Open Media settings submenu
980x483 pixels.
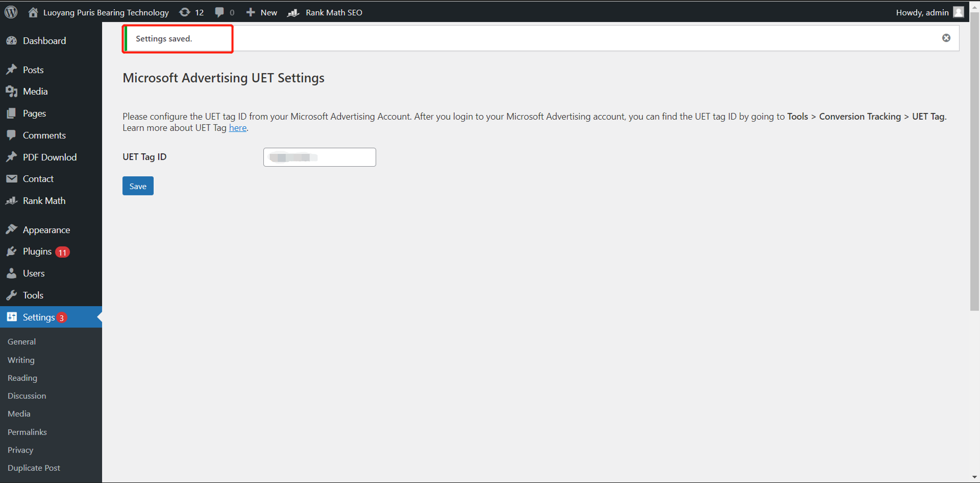pyautogui.click(x=19, y=414)
